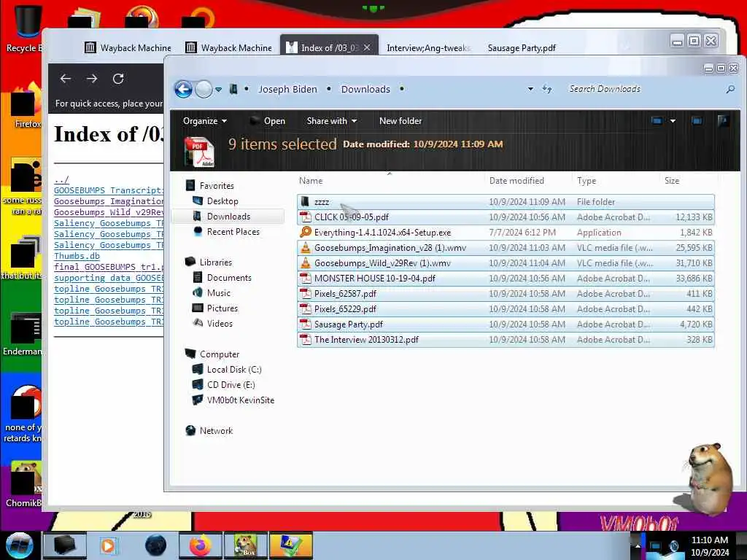
Task: Click Computer in navigation pane
Action: 219,354
